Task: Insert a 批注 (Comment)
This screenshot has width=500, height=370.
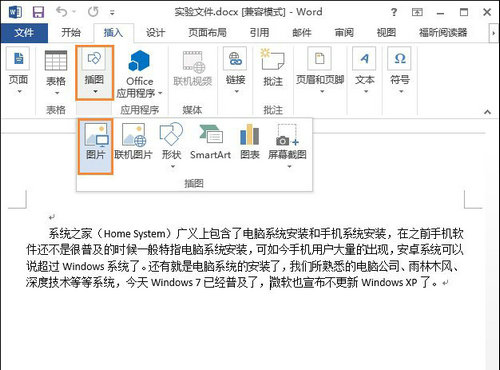Action: point(273,68)
